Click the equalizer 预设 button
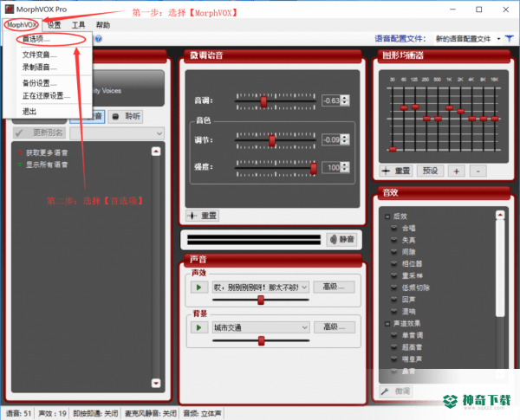Image resolution: width=520 pixels, height=420 pixels. 430,171
